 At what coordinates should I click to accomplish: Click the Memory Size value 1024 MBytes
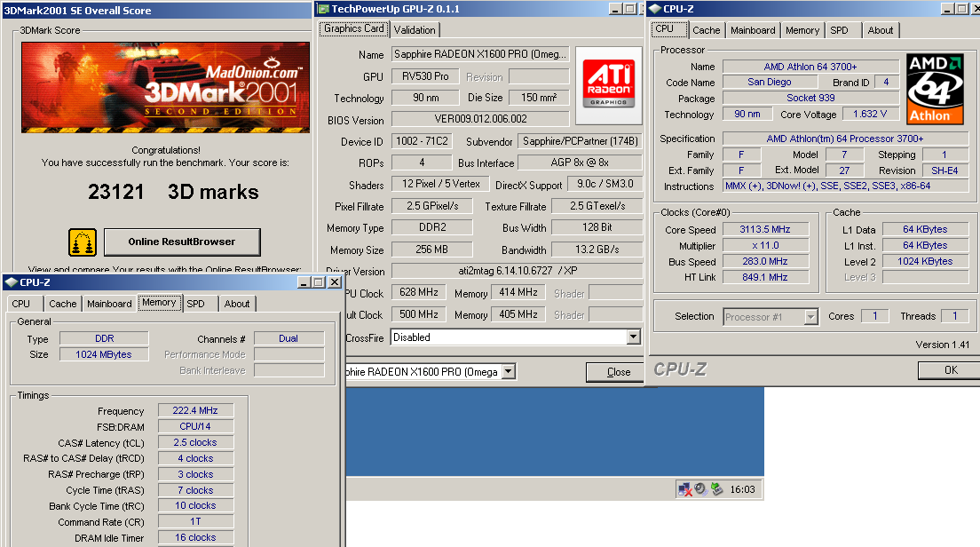(x=104, y=354)
